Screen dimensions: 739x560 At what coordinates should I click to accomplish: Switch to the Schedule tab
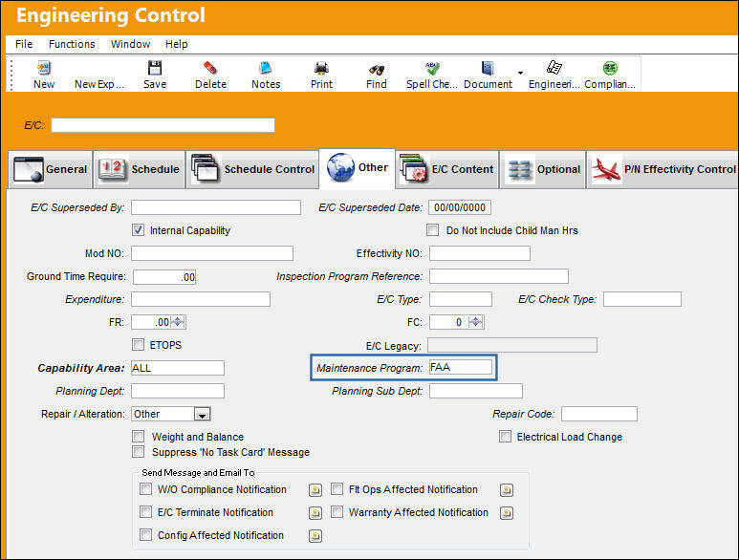pyautogui.click(x=139, y=169)
